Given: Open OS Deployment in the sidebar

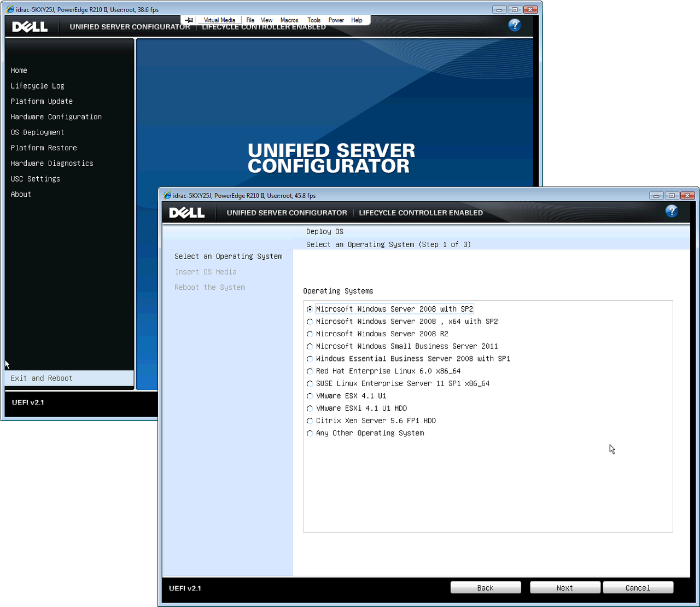Looking at the screenshot, I should (x=37, y=132).
